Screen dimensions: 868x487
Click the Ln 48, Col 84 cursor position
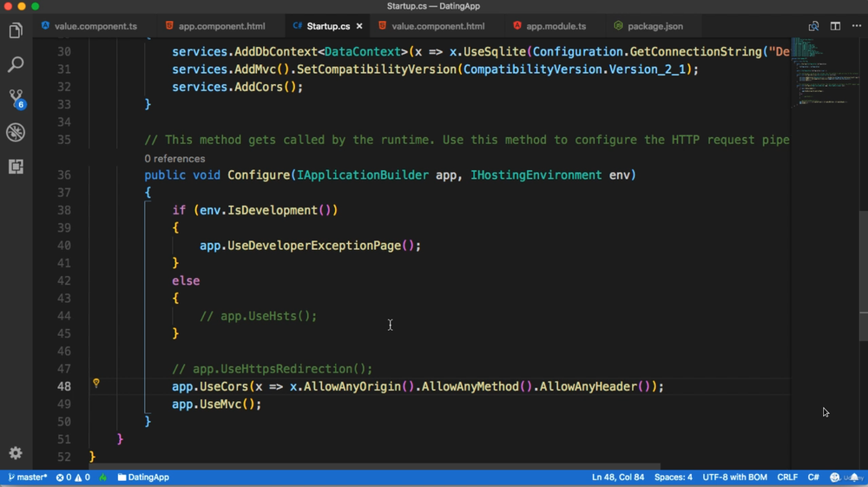pyautogui.click(x=618, y=477)
